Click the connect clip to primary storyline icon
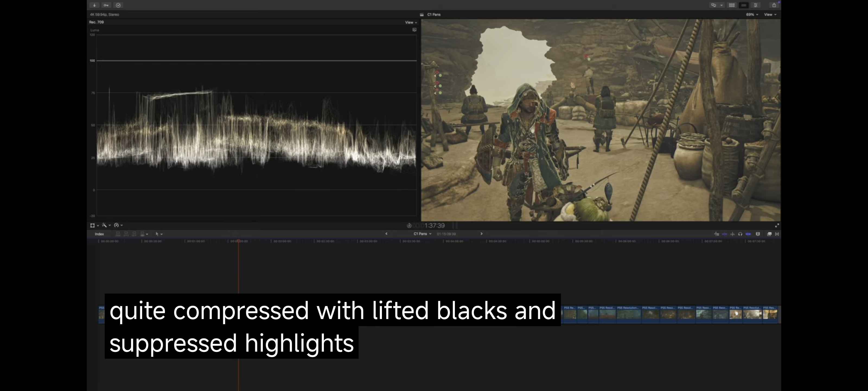This screenshot has width=868, height=391. click(118, 234)
